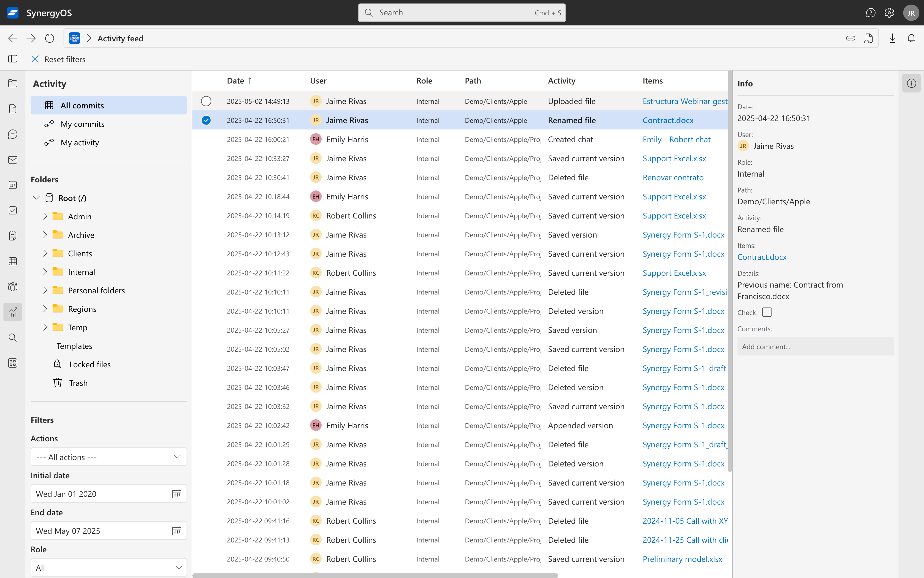Uncheck the selected Renamed file row
The height and width of the screenshot is (578, 924).
(x=206, y=121)
